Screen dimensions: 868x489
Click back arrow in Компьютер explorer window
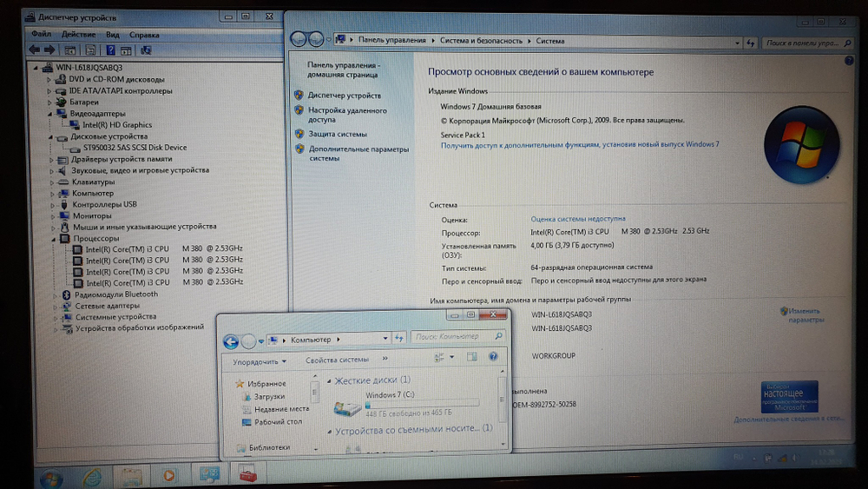pyautogui.click(x=232, y=341)
